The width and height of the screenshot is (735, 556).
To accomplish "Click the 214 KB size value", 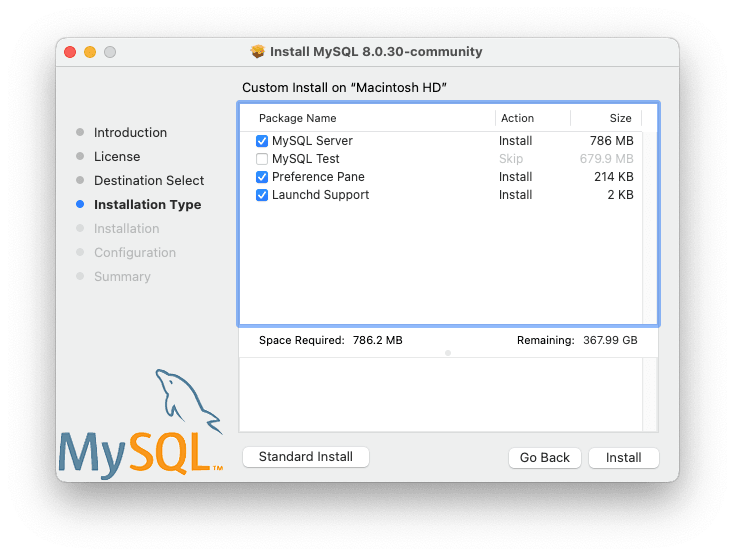I will 614,177.
